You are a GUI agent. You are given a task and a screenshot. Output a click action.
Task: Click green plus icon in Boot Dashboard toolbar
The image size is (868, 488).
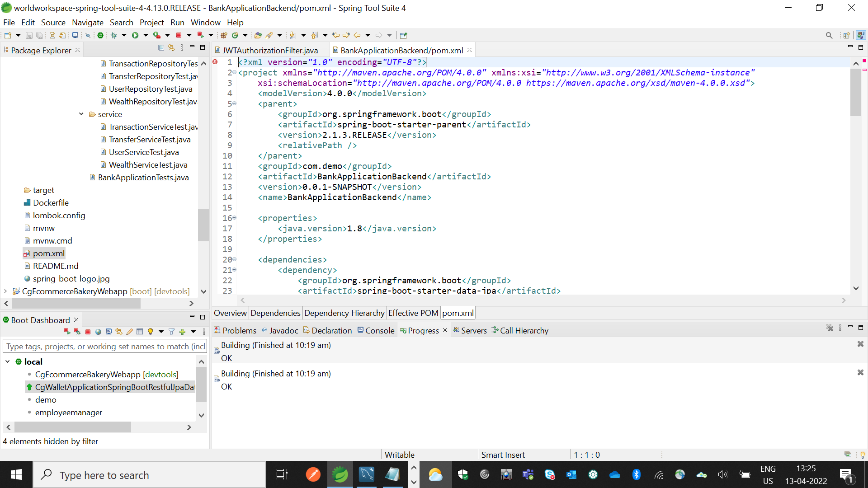(x=182, y=332)
